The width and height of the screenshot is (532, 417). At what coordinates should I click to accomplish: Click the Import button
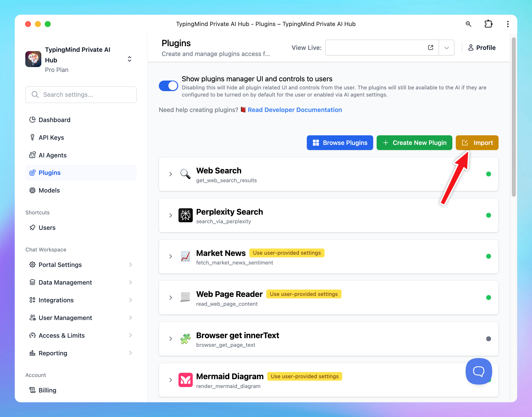[x=477, y=143]
